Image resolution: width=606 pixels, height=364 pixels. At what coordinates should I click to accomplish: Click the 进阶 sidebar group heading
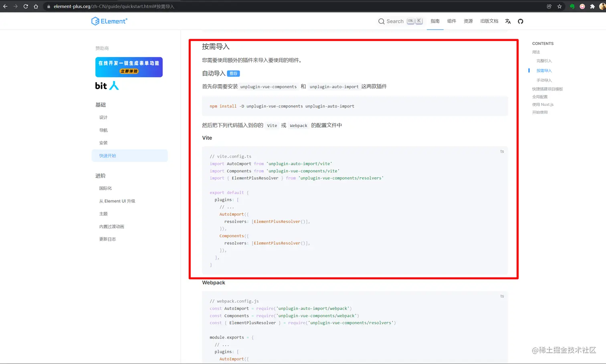tap(101, 176)
